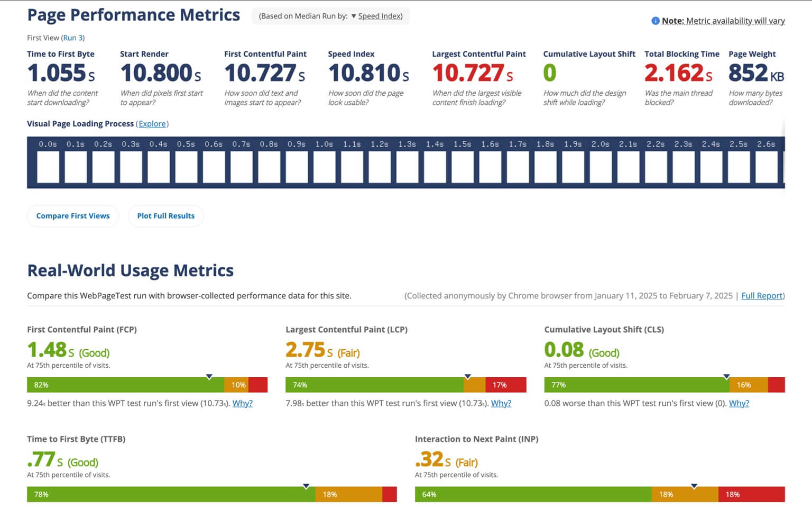Screen dimensions: 812x508
Task: Click Why? under the LCP bar
Action: [501, 403]
